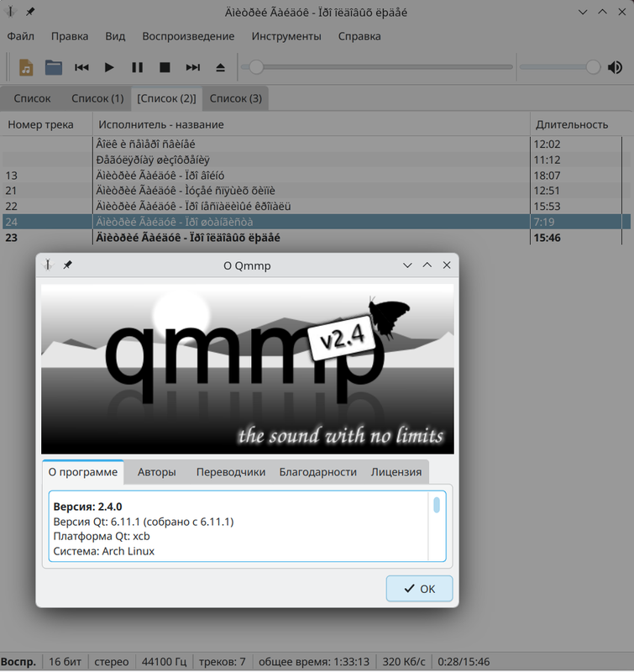The width and height of the screenshot is (634, 672).
Task: Open the Благодарности tab in dialog
Action: click(318, 472)
